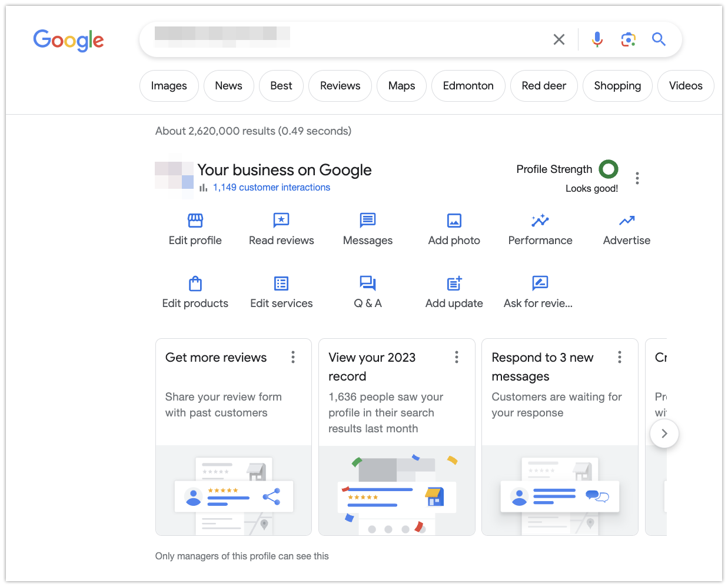Viewport: 728px width, 587px height.
Task: Open Edit products shopping bag icon
Action: pos(195,284)
